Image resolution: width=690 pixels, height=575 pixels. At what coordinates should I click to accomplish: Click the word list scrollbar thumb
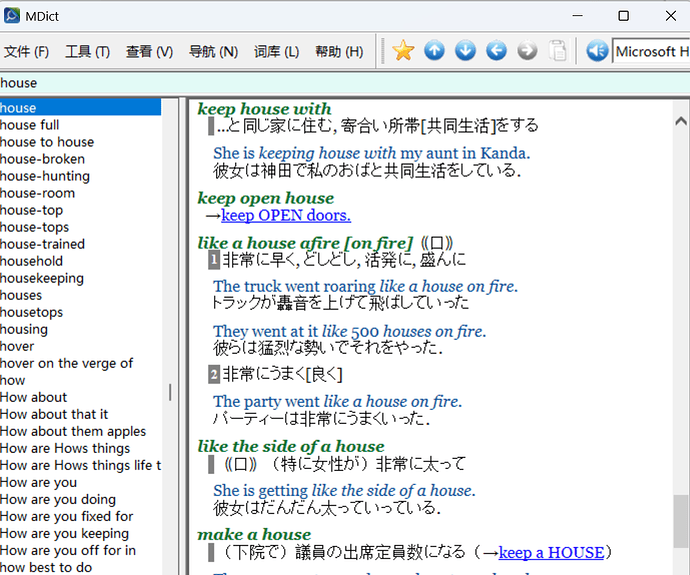click(x=170, y=392)
